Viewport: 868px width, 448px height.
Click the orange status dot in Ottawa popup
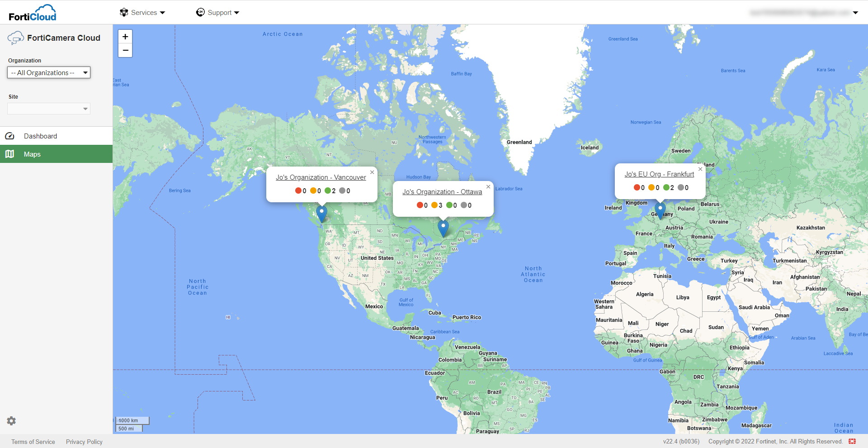(x=434, y=205)
